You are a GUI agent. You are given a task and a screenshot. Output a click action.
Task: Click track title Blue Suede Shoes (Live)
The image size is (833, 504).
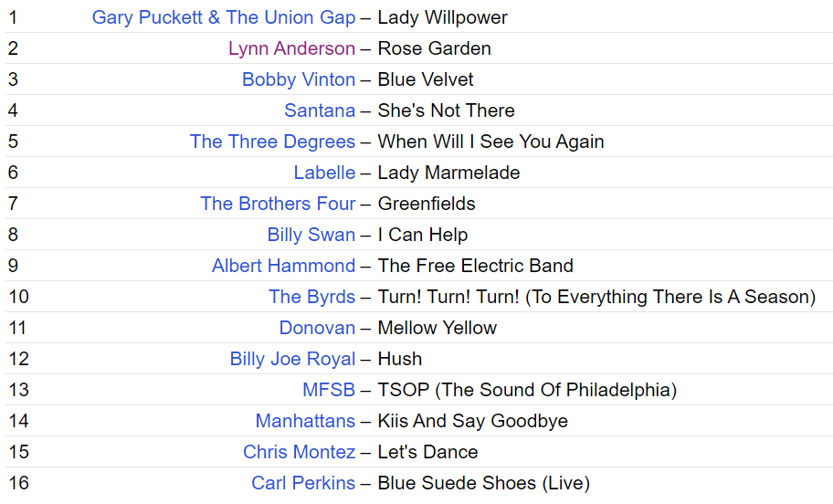point(483,483)
